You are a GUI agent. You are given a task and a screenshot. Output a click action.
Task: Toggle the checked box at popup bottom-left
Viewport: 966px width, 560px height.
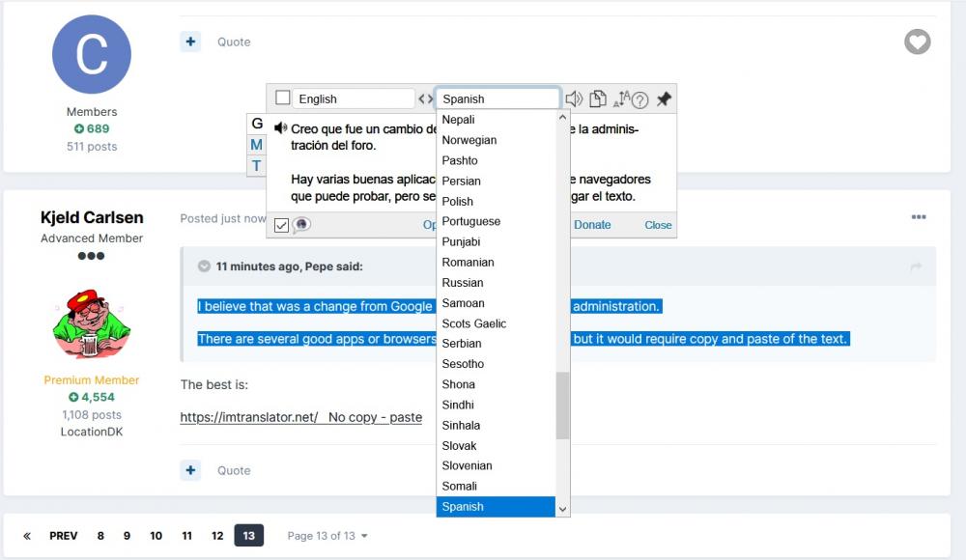pyautogui.click(x=281, y=225)
